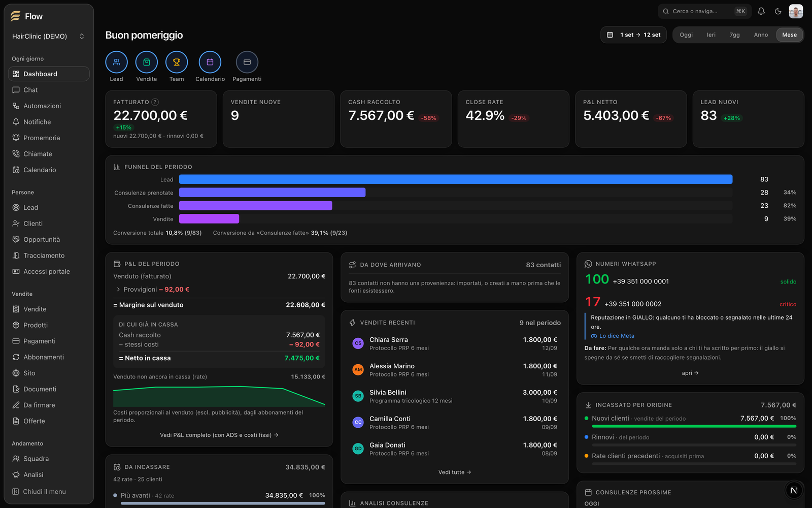Open the HairClinic (DEMO) workspace switcher
The height and width of the screenshot is (508, 812).
(x=49, y=37)
